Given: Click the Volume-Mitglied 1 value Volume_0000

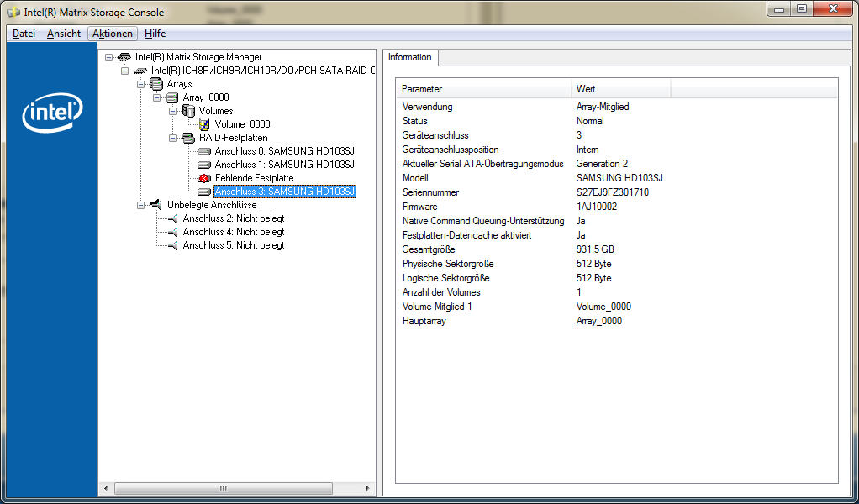Looking at the screenshot, I should tap(603, 307).
